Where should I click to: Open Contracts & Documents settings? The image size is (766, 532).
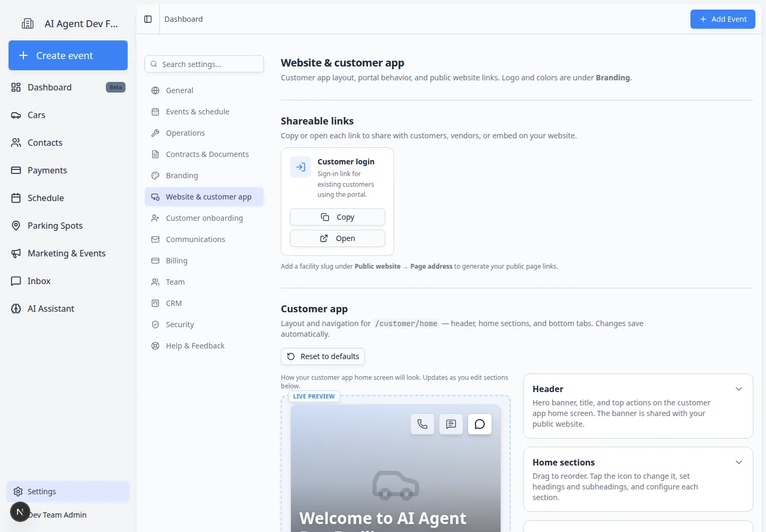point(204,154)
